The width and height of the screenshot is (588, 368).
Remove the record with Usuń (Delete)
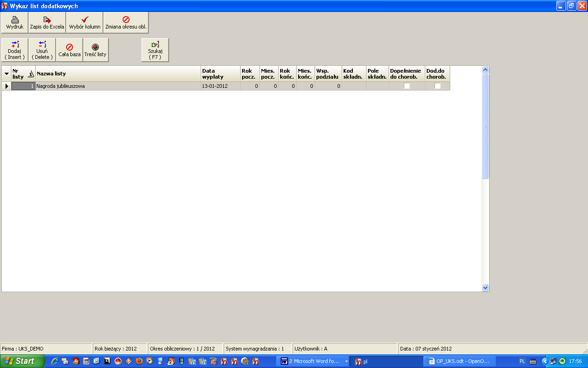click(42, 50)
